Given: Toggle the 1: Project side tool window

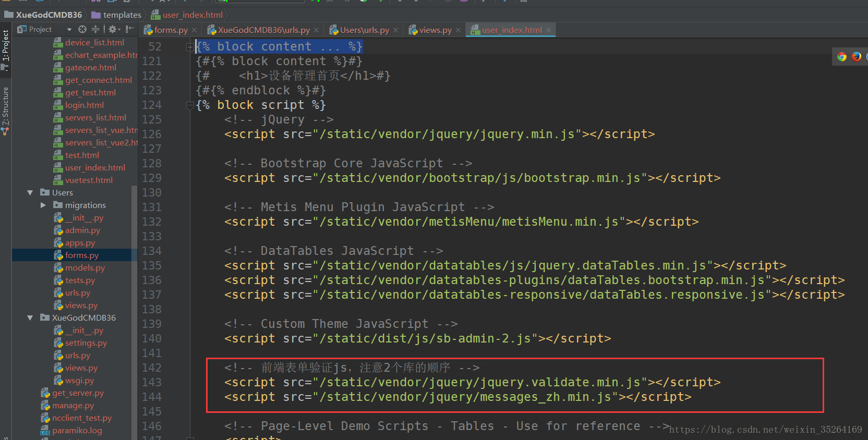Looking at the screenshot, I should click(5, 50).
